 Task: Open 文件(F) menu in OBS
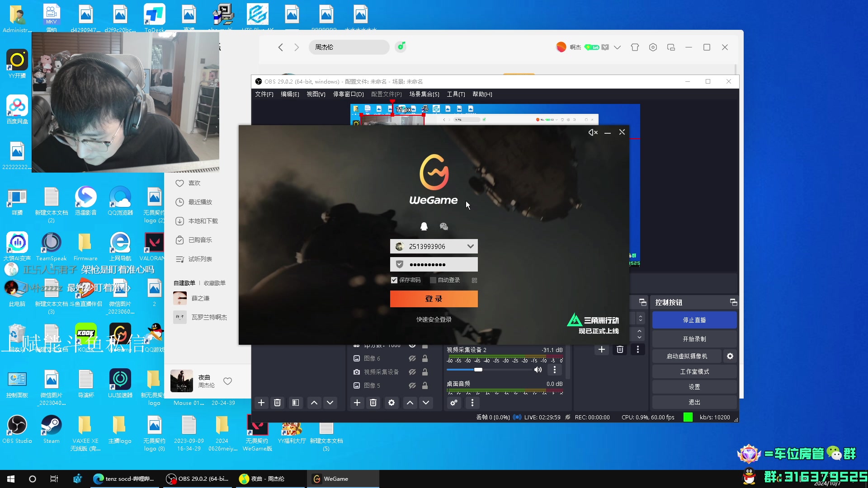[x=264, y=94]
